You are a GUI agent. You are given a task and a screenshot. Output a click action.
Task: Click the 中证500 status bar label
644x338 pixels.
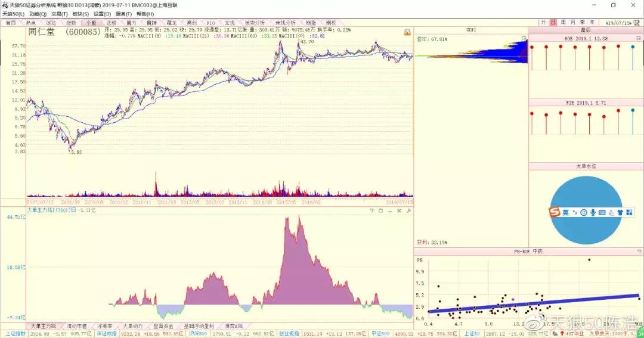(380, 334)
